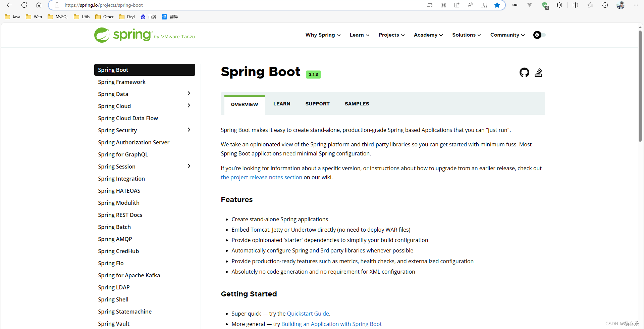
Task: Open the Java bookmarks folder
Action: 13,17
